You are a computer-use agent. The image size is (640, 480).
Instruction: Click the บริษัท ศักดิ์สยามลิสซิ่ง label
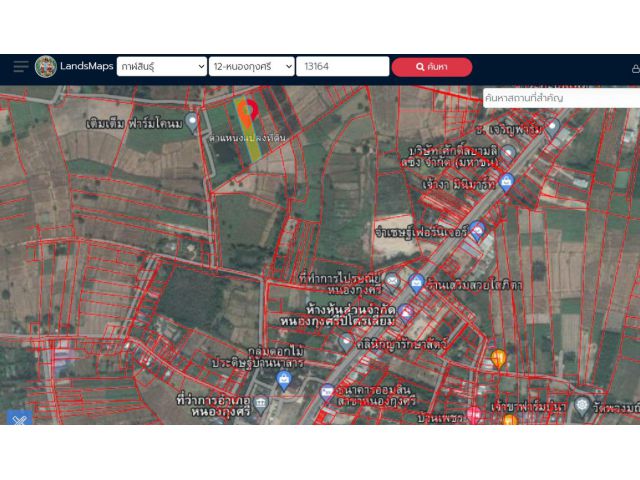tap(449, 156)
